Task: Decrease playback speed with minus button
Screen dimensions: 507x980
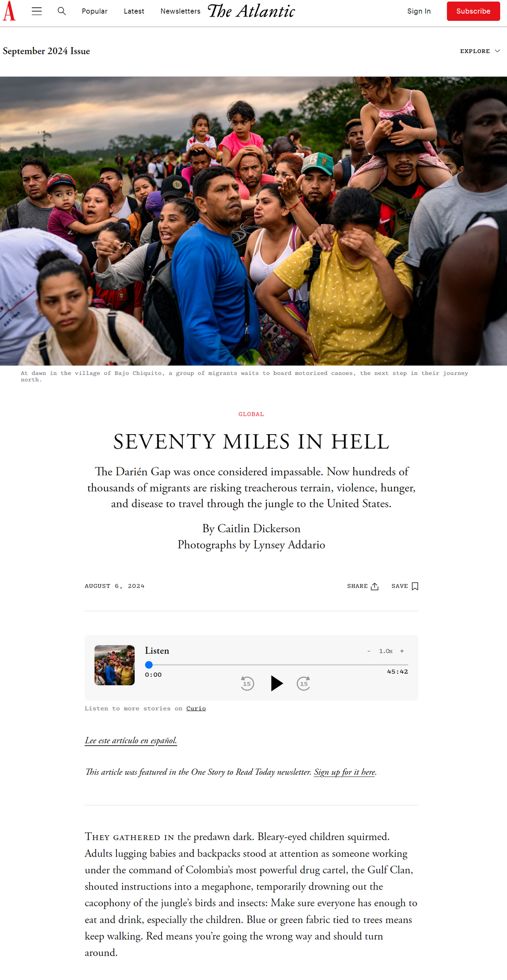Action: [369, 651]
